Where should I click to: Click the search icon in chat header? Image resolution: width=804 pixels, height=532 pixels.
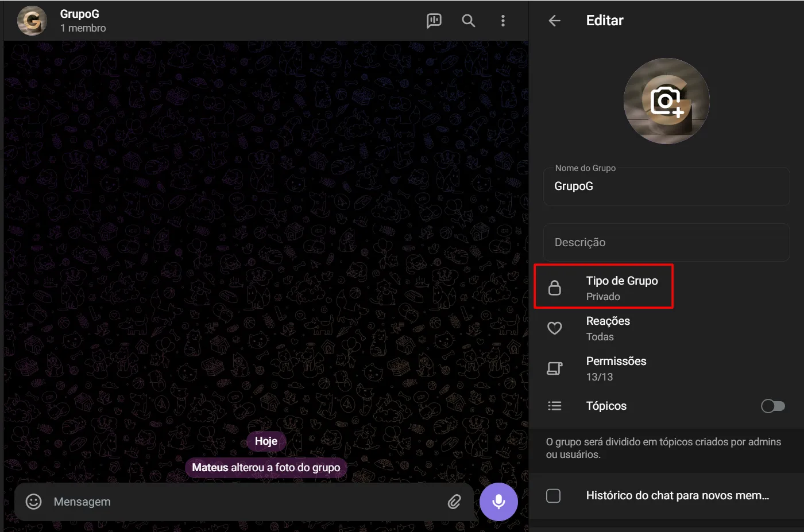pyautogui.click(x=469, y=21)
